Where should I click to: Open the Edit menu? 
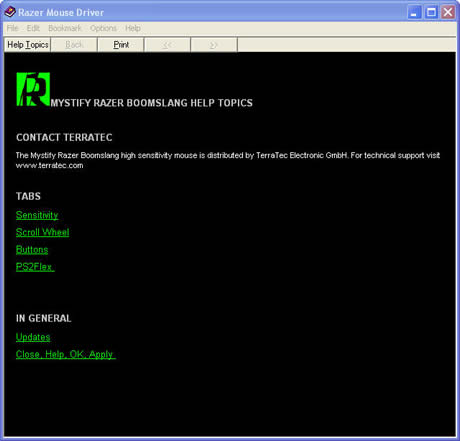click(33, 28)
